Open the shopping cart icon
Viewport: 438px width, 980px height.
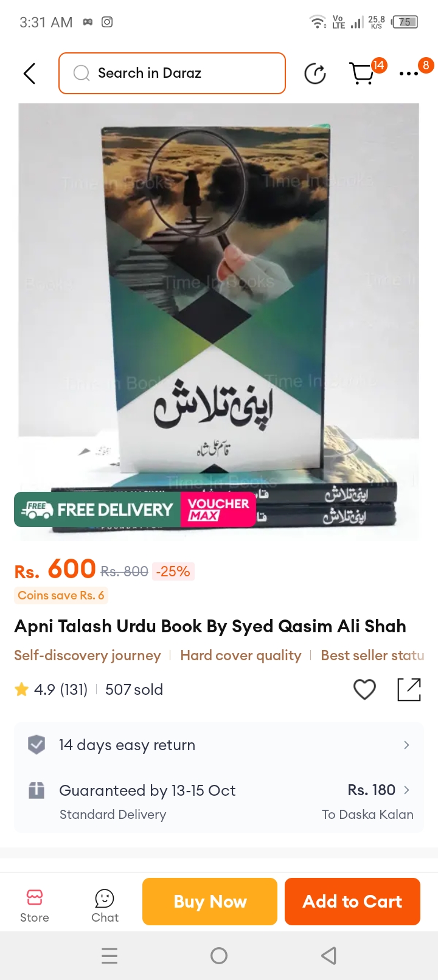(x=363, y=74)
